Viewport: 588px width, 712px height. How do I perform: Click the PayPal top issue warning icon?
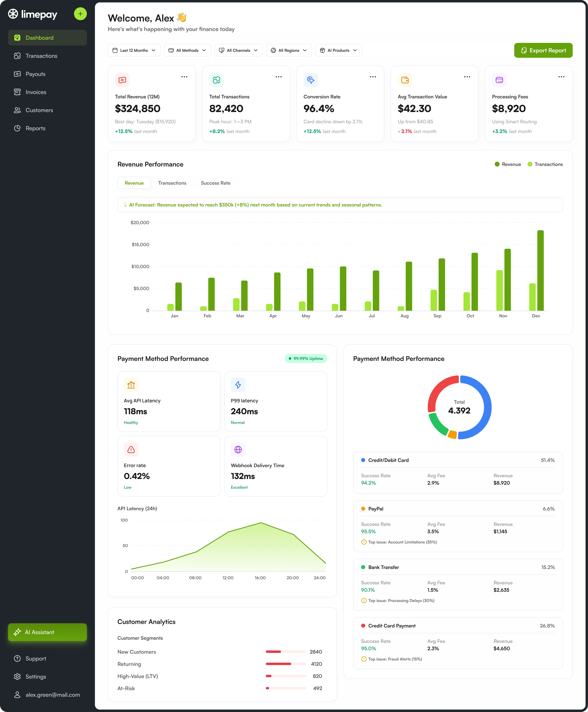(364, 542)
